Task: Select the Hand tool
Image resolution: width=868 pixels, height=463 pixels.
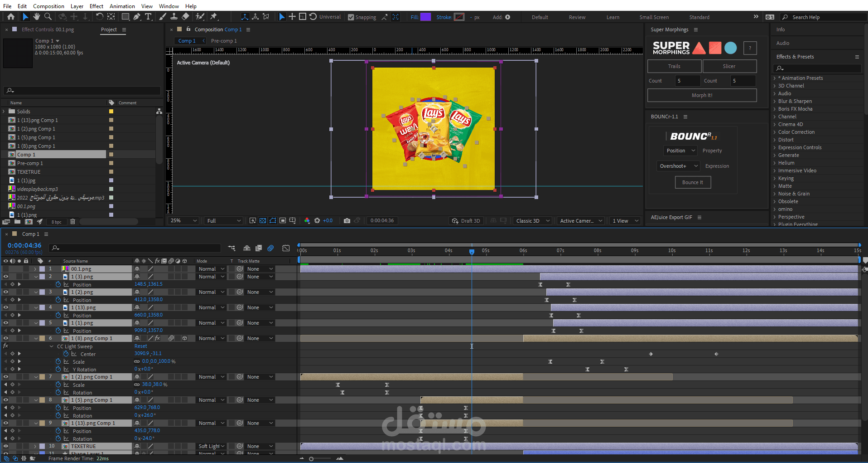Action: (37, 17)
